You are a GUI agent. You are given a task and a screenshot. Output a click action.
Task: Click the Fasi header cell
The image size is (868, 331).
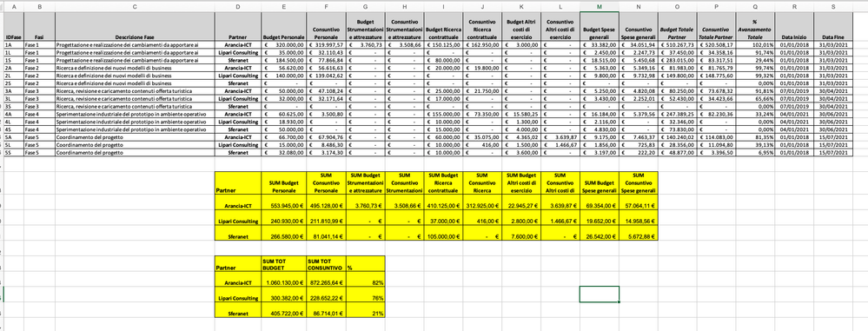(39, 26)
